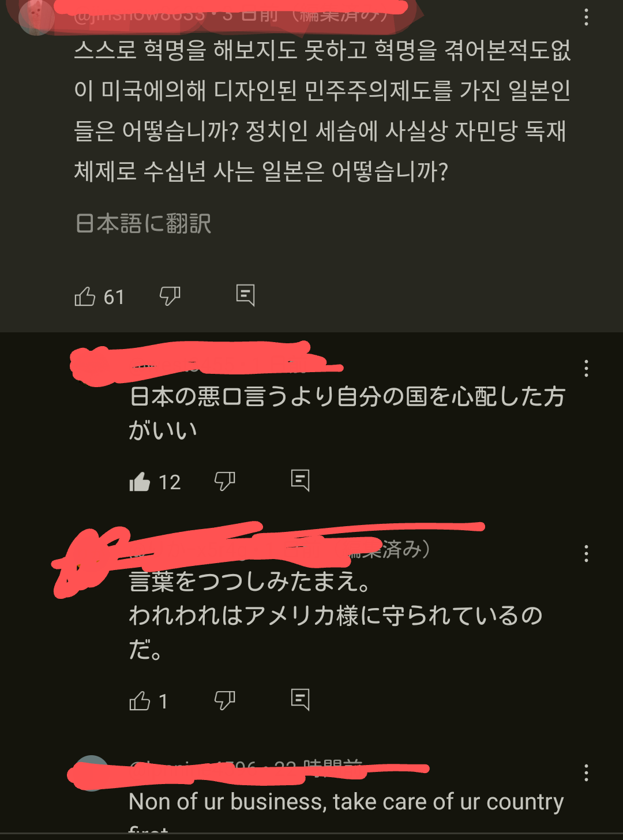This screenshot has width=623, height=840.
Task: Open three-dot menu of English reply
Action: click(586, 772)
